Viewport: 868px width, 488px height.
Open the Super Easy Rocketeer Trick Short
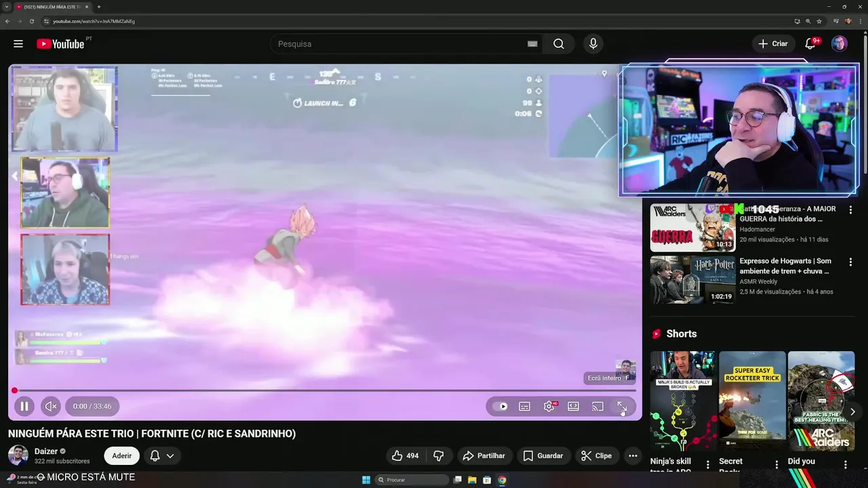pos(752,401)
